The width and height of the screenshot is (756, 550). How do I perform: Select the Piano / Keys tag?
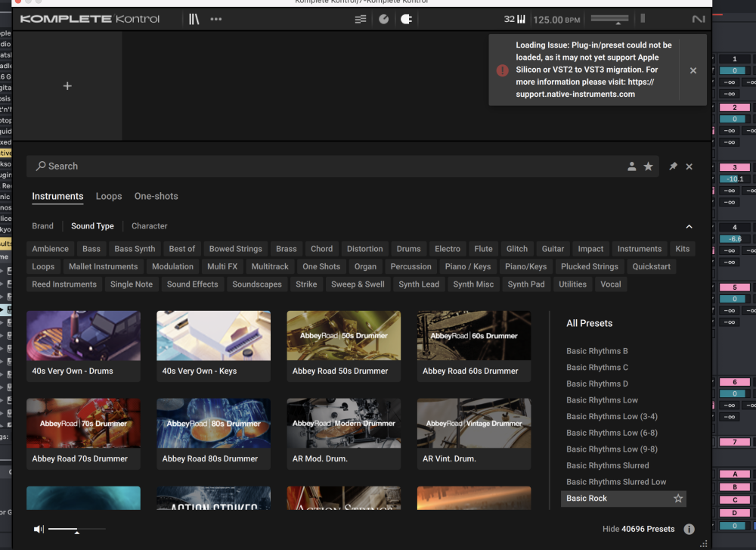[468, 267]
